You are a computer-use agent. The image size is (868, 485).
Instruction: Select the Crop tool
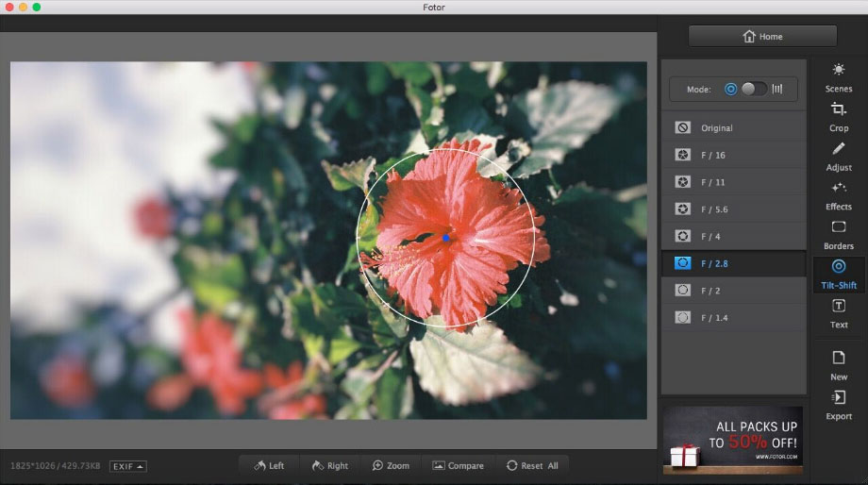838,116
